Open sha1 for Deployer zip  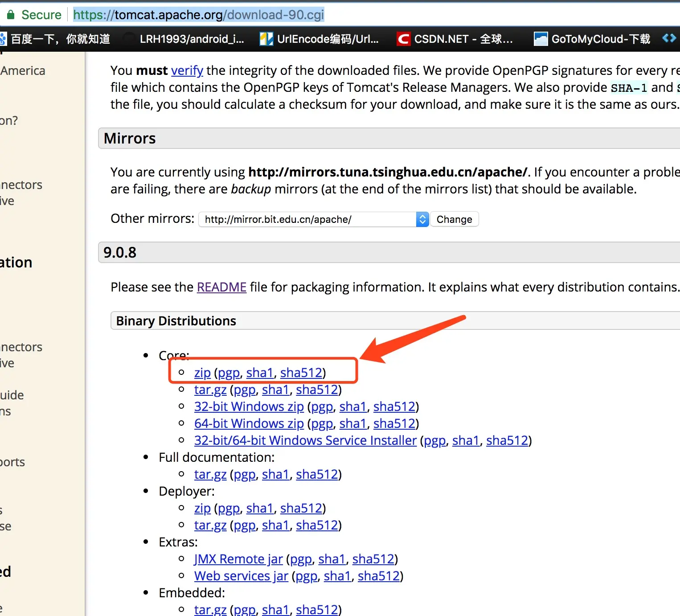(260, 508)
